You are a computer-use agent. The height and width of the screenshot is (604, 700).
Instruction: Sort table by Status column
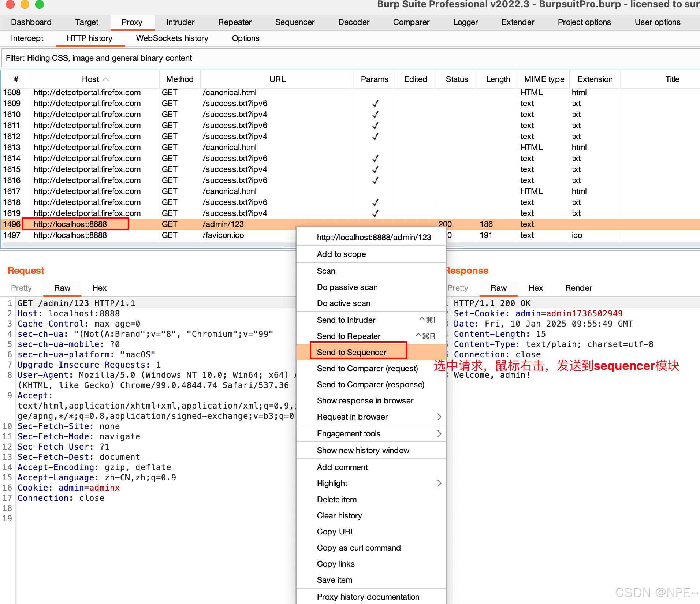457,79
